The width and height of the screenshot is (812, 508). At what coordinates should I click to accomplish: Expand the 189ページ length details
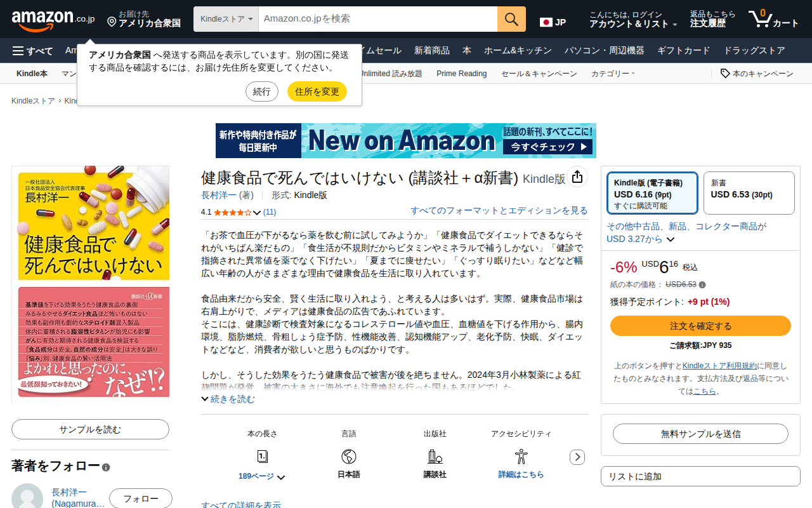coord(261,476)
